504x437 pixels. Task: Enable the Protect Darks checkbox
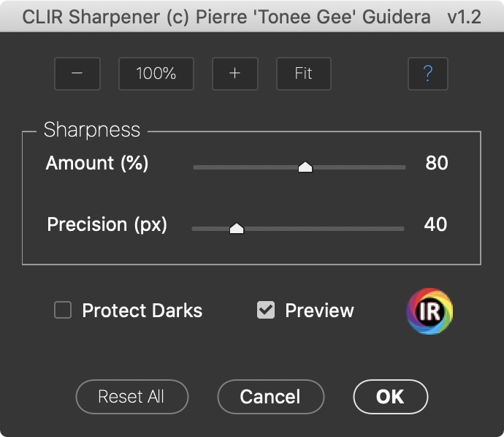click(x=64, y=311)
